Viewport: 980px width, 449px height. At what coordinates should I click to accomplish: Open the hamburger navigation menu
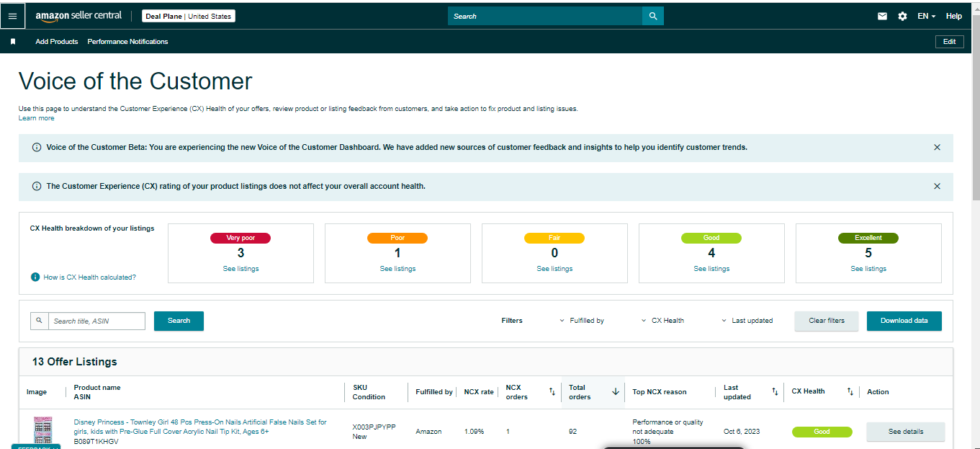point(12,16)
